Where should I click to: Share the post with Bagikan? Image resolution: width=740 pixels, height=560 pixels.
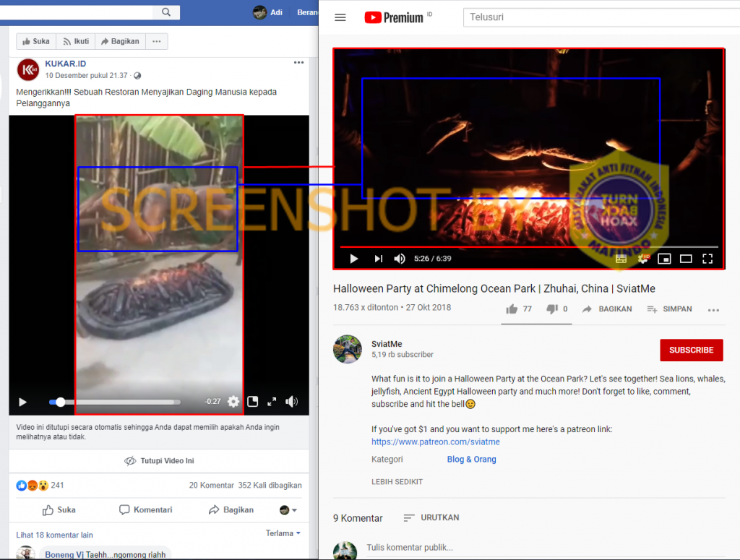tap(231, 510)
